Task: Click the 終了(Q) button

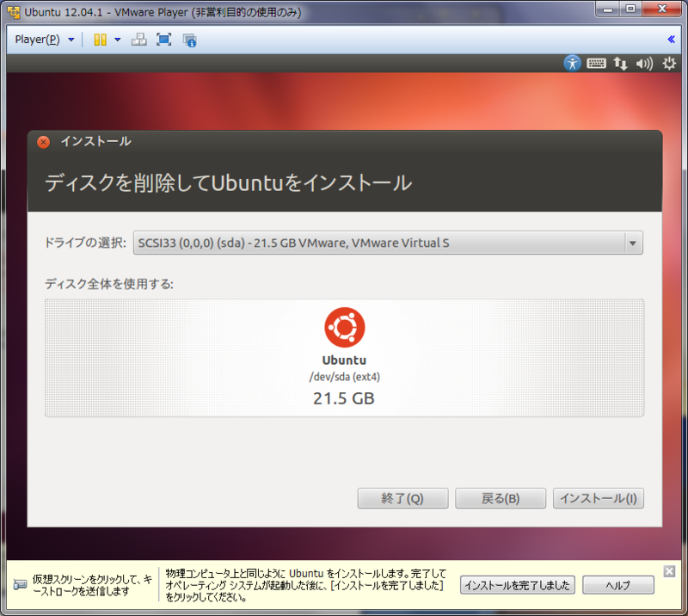Action: [402, 498]
